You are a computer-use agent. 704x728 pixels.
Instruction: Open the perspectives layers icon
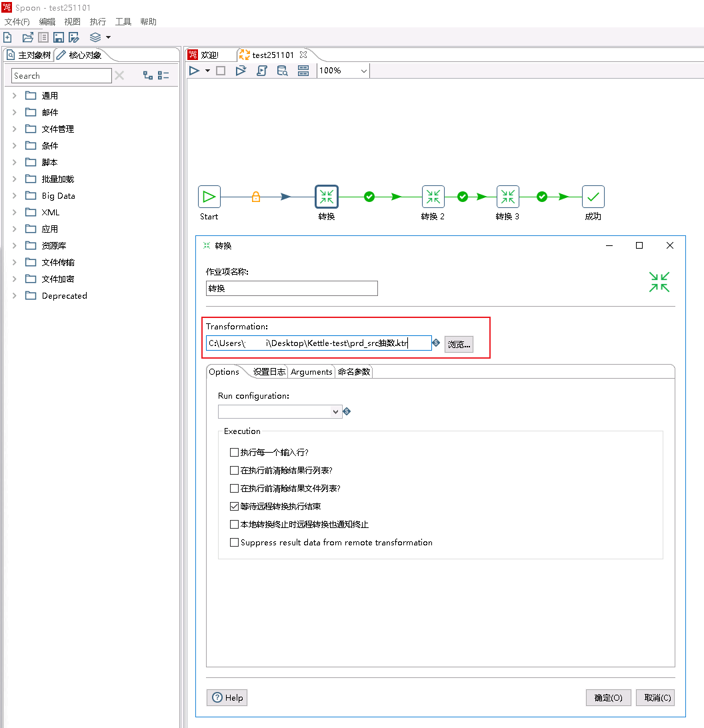coord(95,37)
